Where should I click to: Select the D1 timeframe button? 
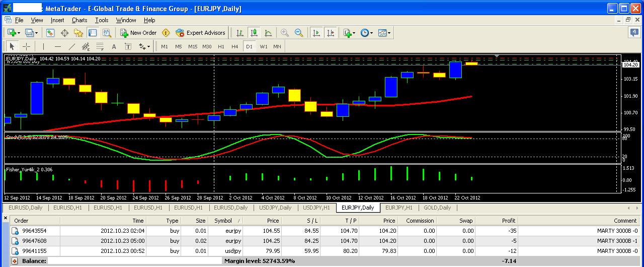click(x=249, y=46)
